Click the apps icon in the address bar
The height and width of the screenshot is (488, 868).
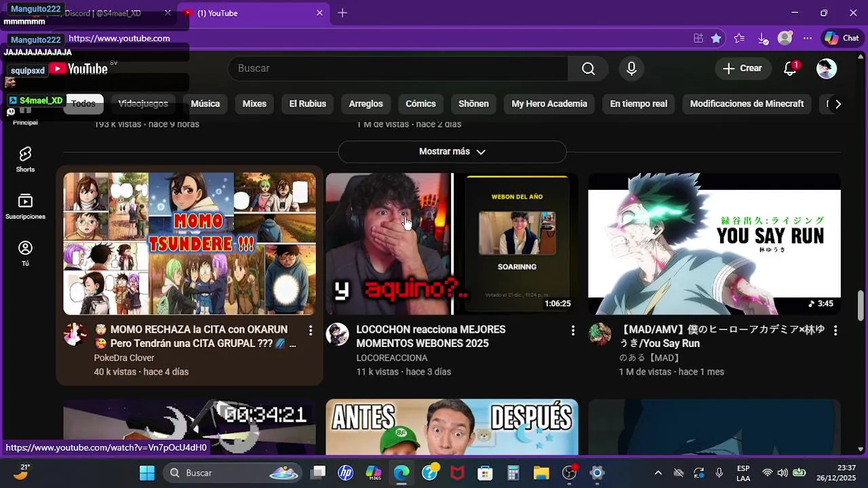pyautogui.click(x=698, y=39)
